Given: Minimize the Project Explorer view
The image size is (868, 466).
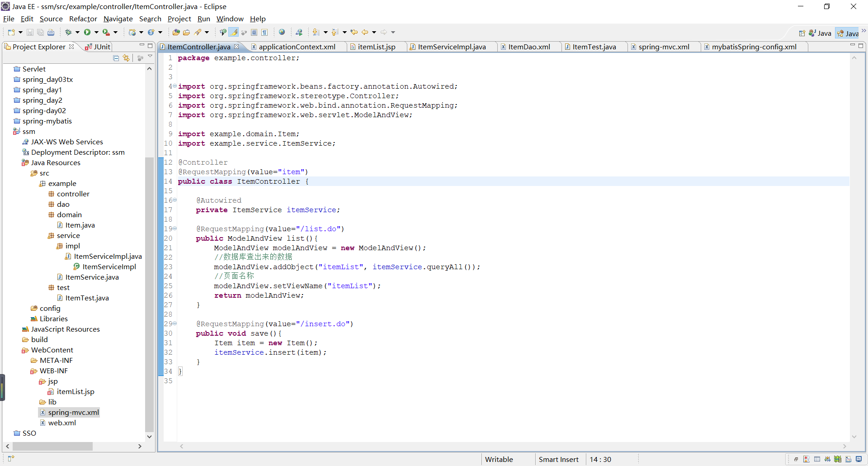Looking at the screenshot, I should tap(142, 45).
